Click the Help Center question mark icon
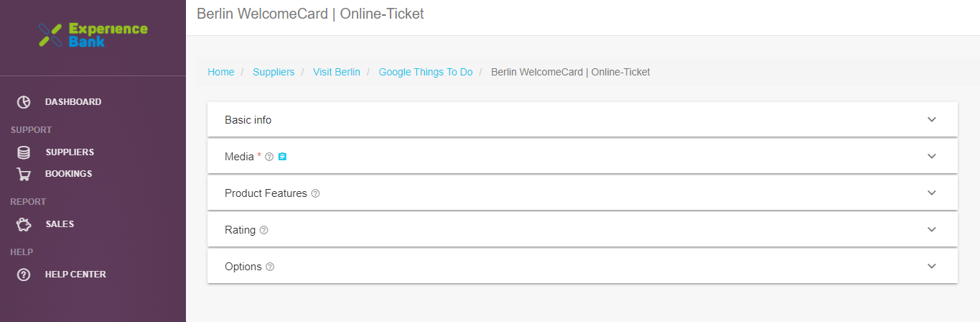 tap(24, 275)
